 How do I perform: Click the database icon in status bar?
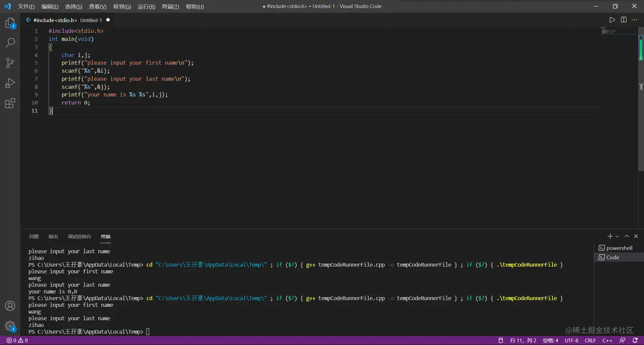[501, 340]
